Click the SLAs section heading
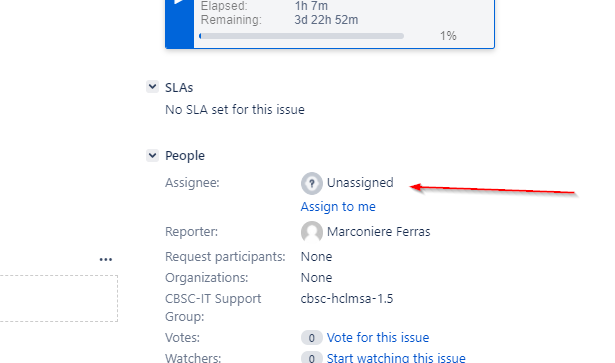 pyautogui.click(x=179, y=87)
